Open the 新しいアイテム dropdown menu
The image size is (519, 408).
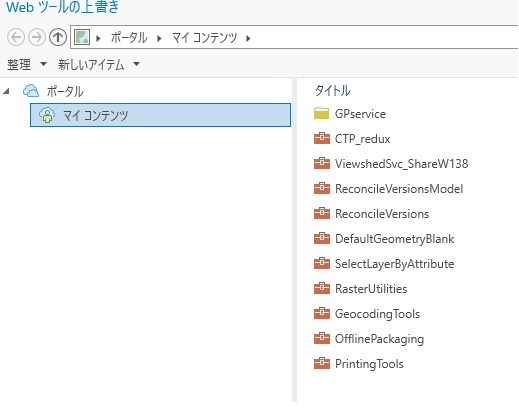[x=99, y=64]
